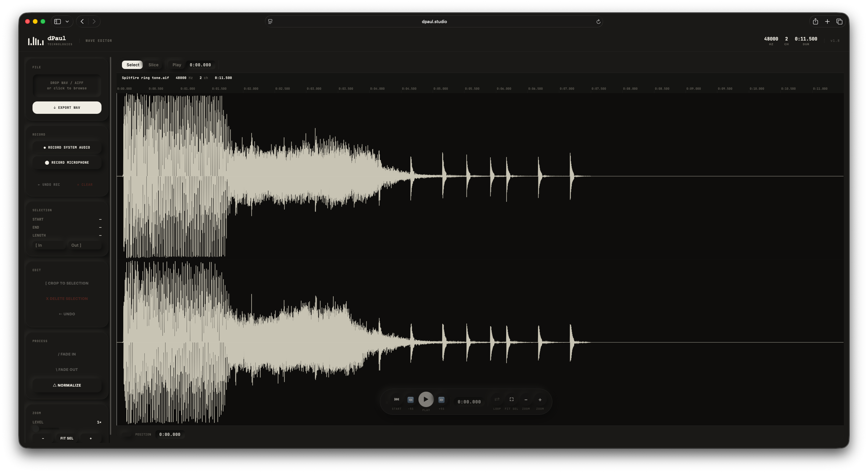
Task: Click DELETE SELECTION in Edit panel
Action: click(67, 299)
